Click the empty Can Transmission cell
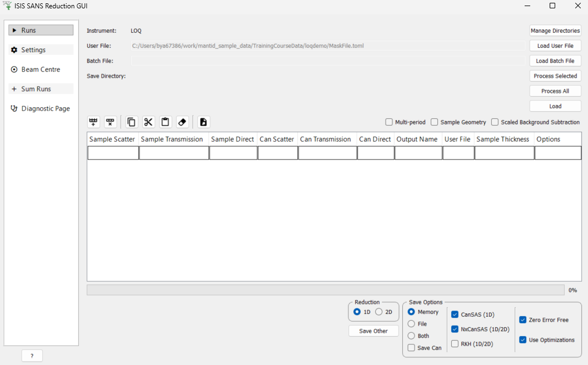 point(327,153)
